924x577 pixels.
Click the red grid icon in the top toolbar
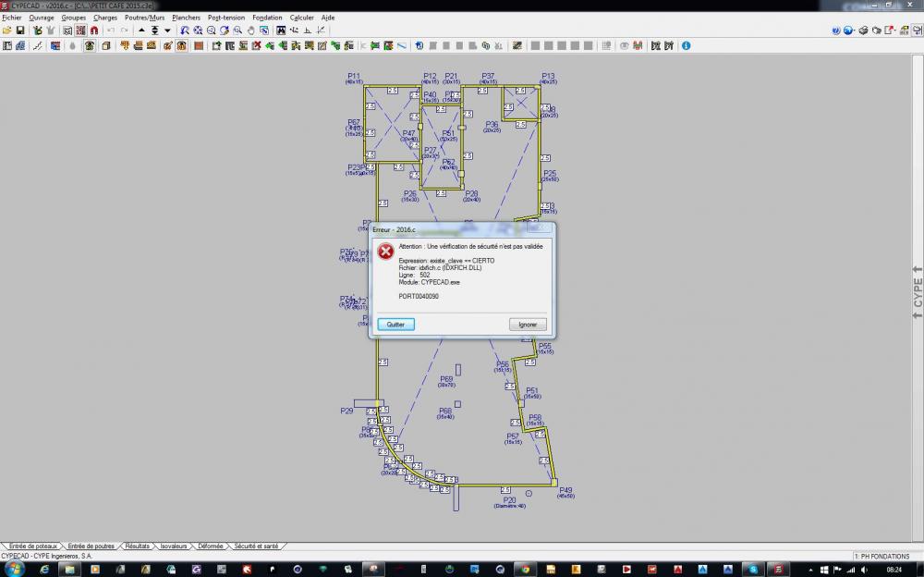tap(80, 31)
